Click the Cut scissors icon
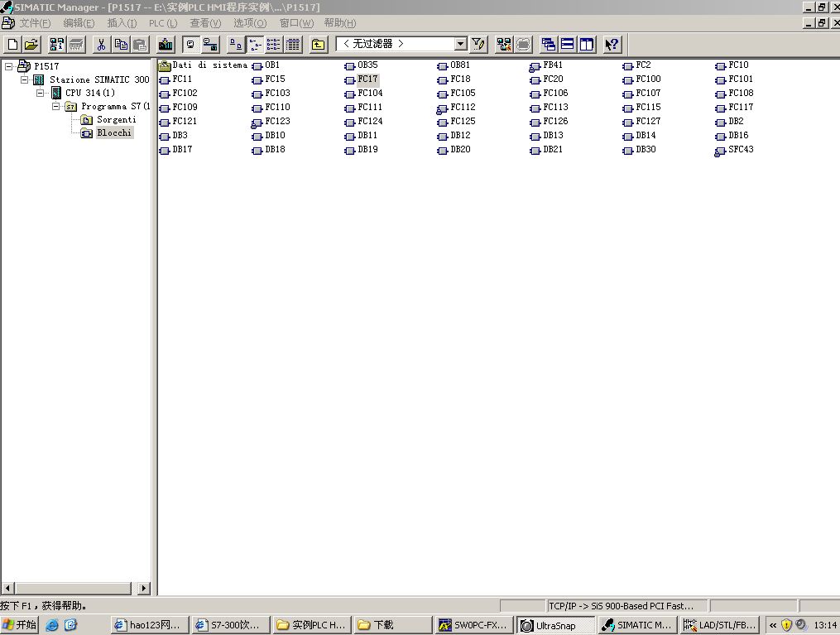The width and height of the screenshot is (840, 635). (102, 45)
